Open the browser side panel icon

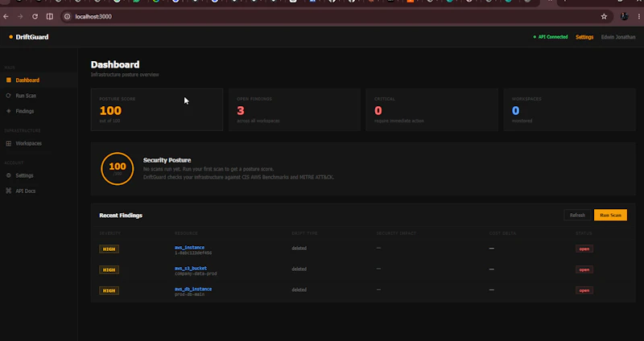coord(50,16)
